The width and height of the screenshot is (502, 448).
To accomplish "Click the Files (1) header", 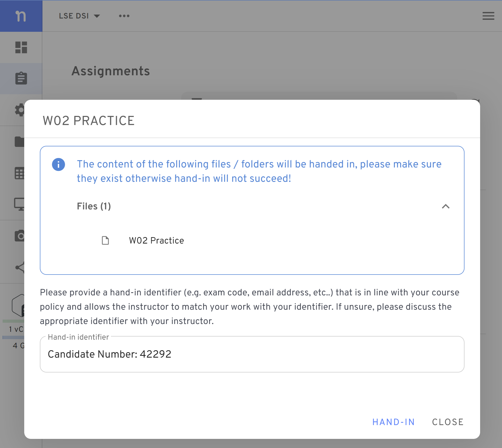I will (94, 206).
